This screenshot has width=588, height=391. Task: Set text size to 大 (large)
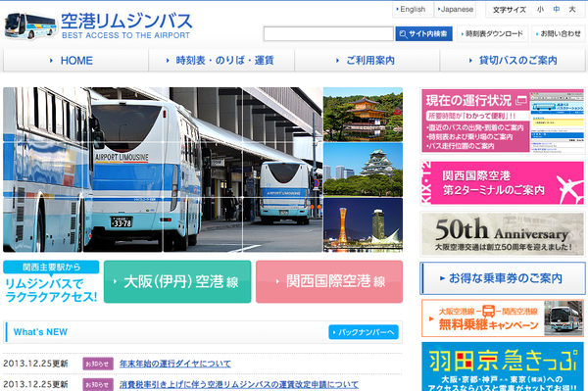pyautogui.click(x=572, y=10)
